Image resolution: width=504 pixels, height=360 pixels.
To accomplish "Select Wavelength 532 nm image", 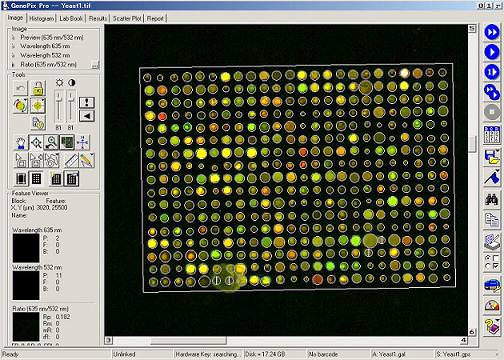I will pyautogui.click(x=45, y=55).
